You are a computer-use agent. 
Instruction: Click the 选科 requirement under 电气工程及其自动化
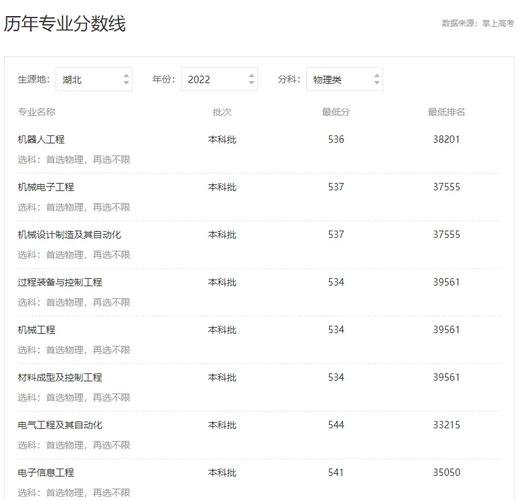tap(74, 445)
